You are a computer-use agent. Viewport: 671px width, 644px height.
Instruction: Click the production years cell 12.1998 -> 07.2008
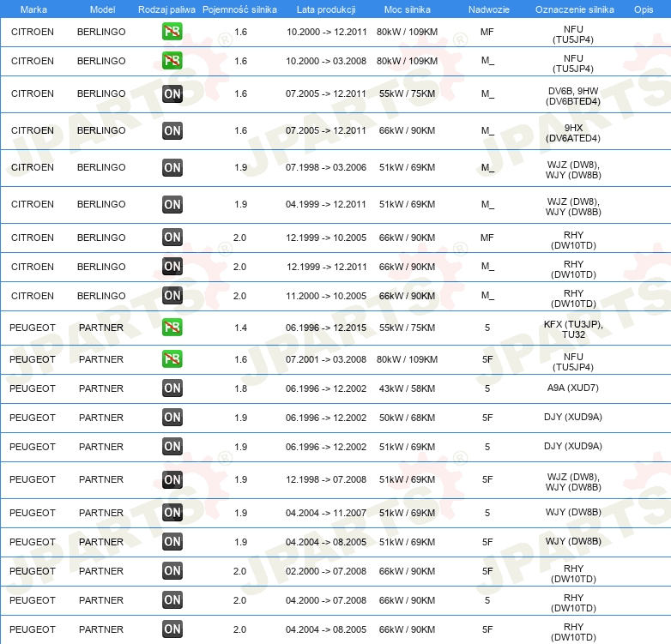(x=326, y=479)
